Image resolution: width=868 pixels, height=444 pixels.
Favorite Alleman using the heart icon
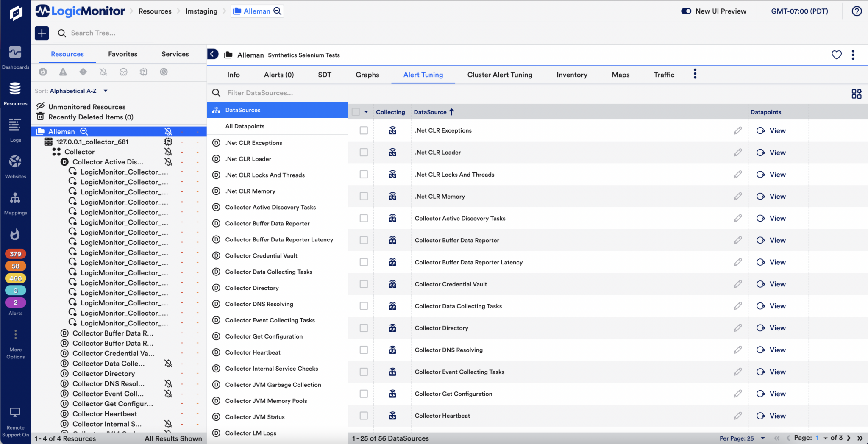pyautogui.click(x=836, y=55)
